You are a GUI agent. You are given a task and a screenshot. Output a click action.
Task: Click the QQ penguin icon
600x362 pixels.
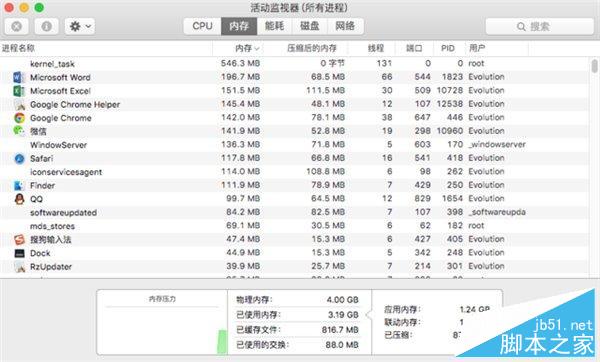(x=19, y=199)
